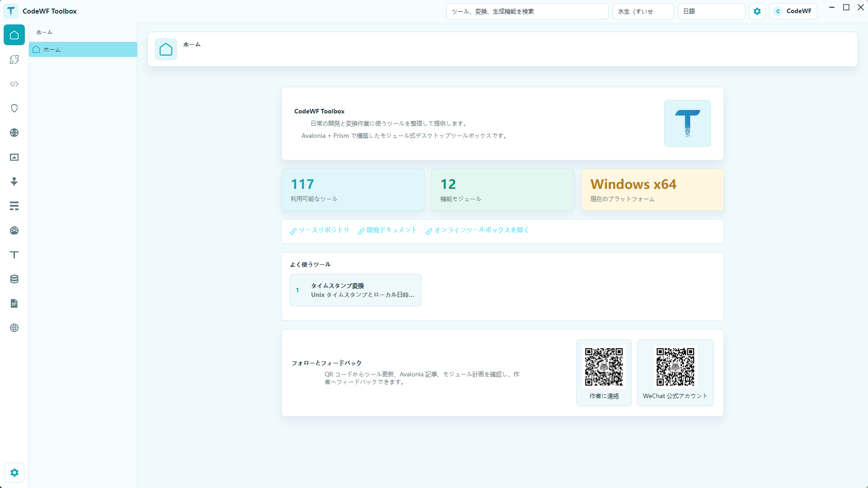Image resolution: width=868 pixels, height=488 pixels.
Task: Open the accessibility figure module icon
Action: (x=14, y=181)
